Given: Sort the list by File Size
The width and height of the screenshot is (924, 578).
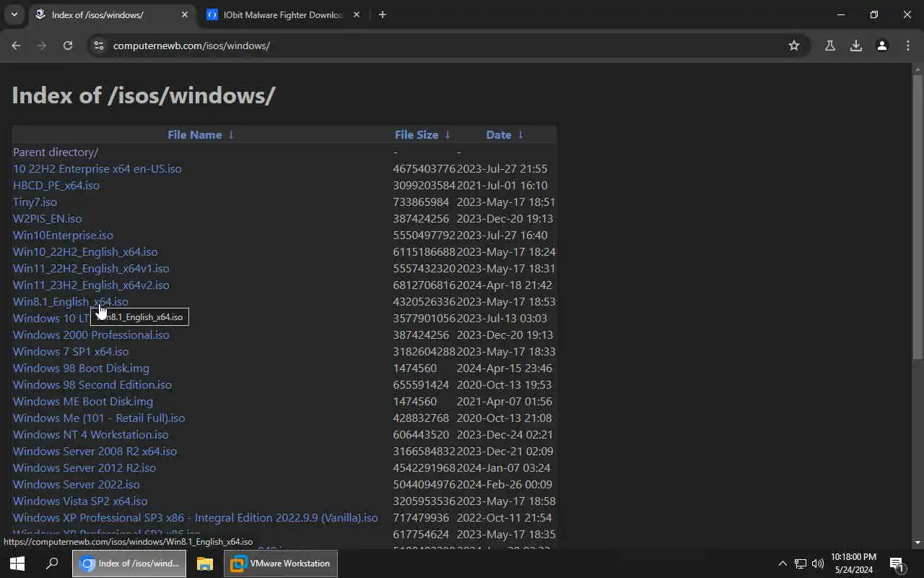Looking at the screenshot, I should (x=417, y=134).
